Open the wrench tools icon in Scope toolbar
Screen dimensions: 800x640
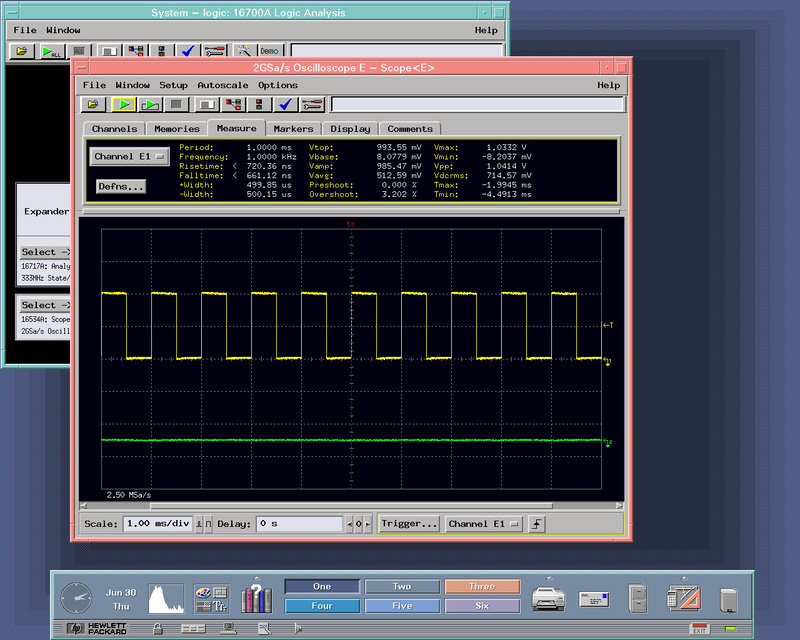point(312,105)
